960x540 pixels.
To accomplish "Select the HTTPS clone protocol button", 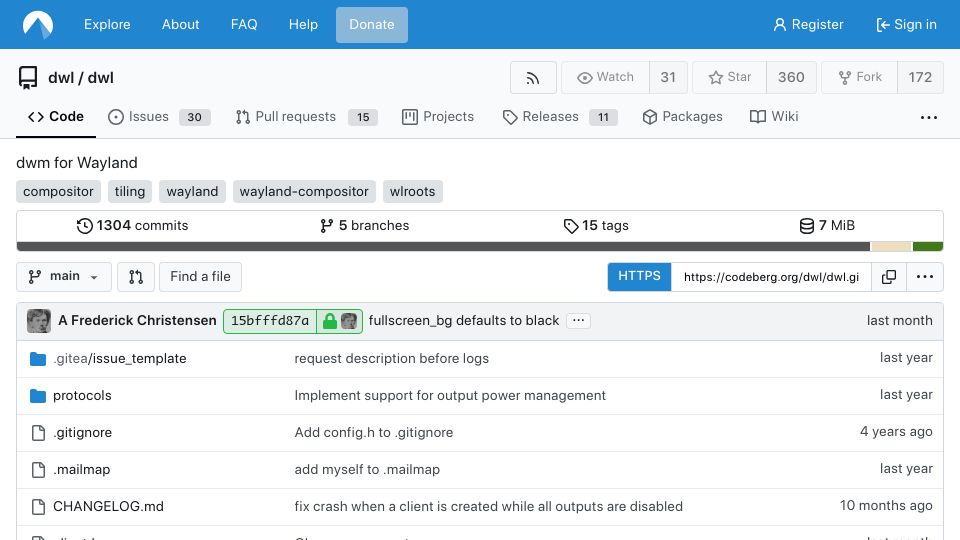I will 639,277.
